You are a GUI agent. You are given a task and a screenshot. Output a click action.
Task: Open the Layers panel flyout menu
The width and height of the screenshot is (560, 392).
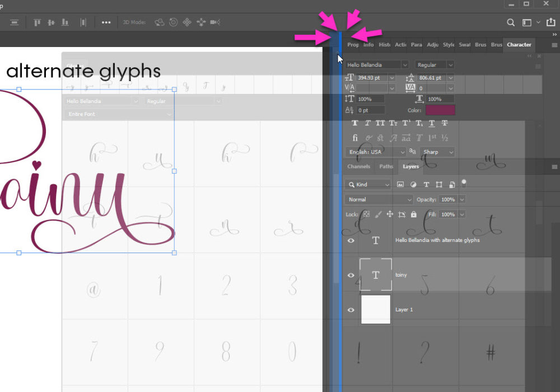(554, 167)
